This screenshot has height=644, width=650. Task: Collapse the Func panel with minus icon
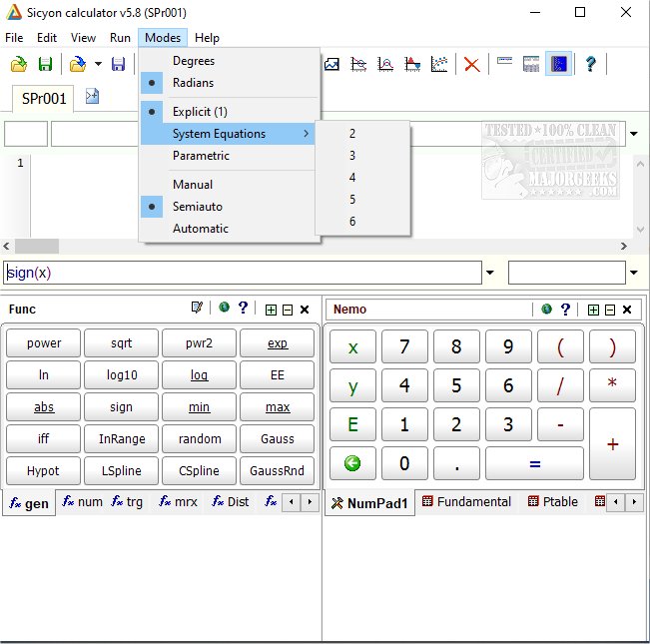288,310
